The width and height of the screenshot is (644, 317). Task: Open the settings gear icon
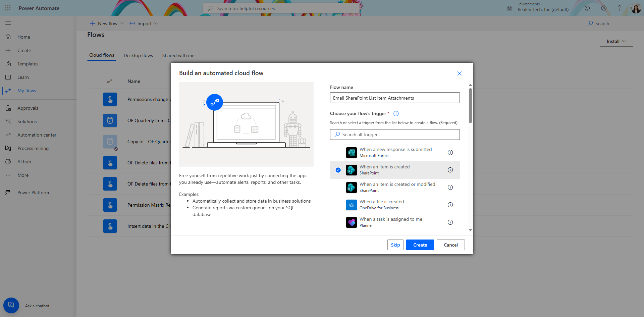pyautogui.click(x=604, y=8)
